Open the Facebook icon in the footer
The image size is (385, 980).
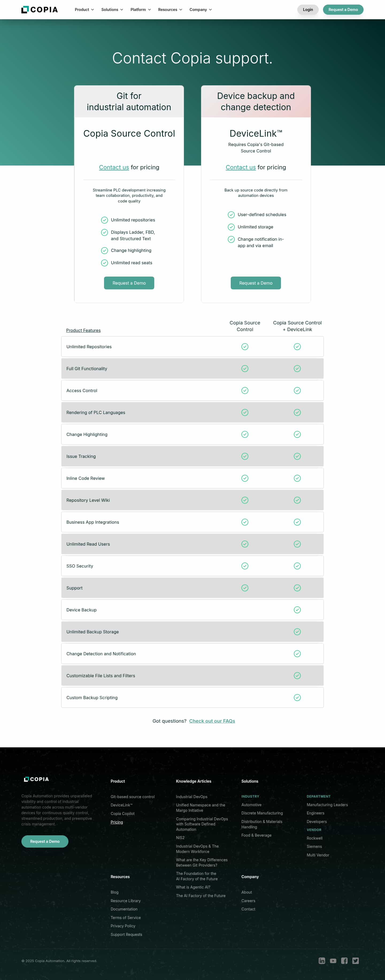coord(344,960)
